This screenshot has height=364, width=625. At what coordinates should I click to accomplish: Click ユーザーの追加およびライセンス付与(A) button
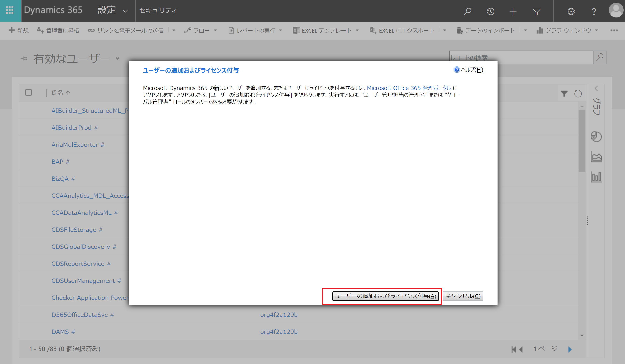pyautogui.click(x=385, y=296)
